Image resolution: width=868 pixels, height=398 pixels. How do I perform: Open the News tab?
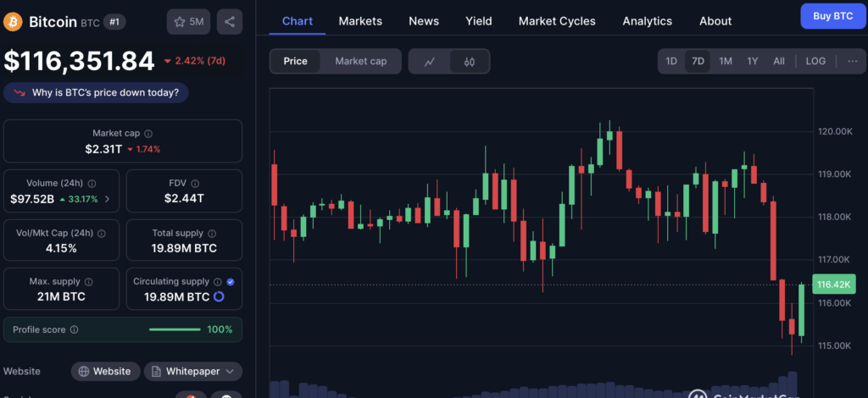pyautogui.click(x=424, y=21)
